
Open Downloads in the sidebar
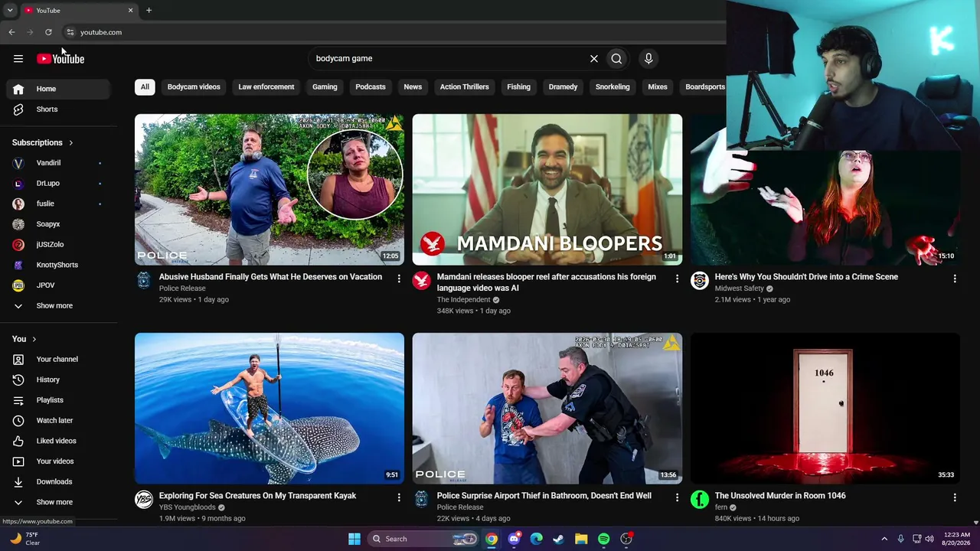pos(59,482)
